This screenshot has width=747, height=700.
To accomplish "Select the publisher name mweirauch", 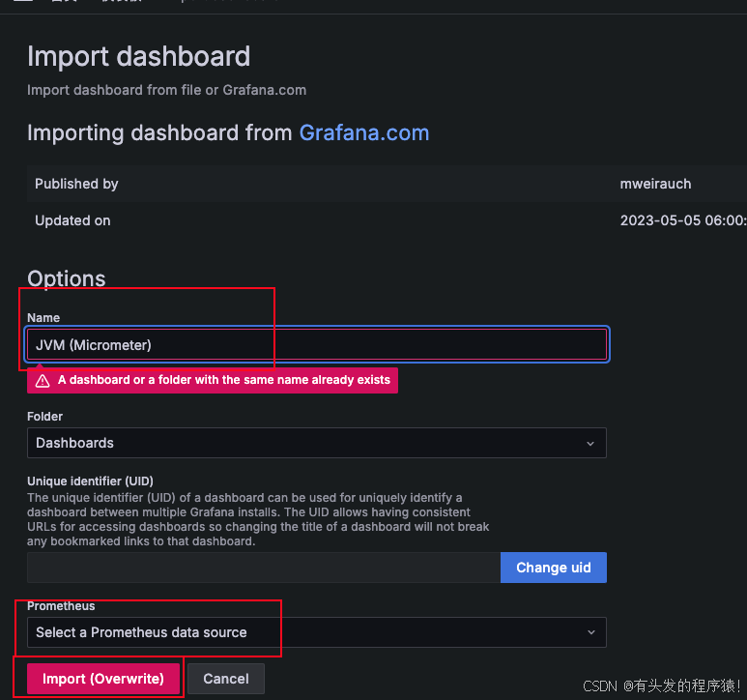I will 655,184.
